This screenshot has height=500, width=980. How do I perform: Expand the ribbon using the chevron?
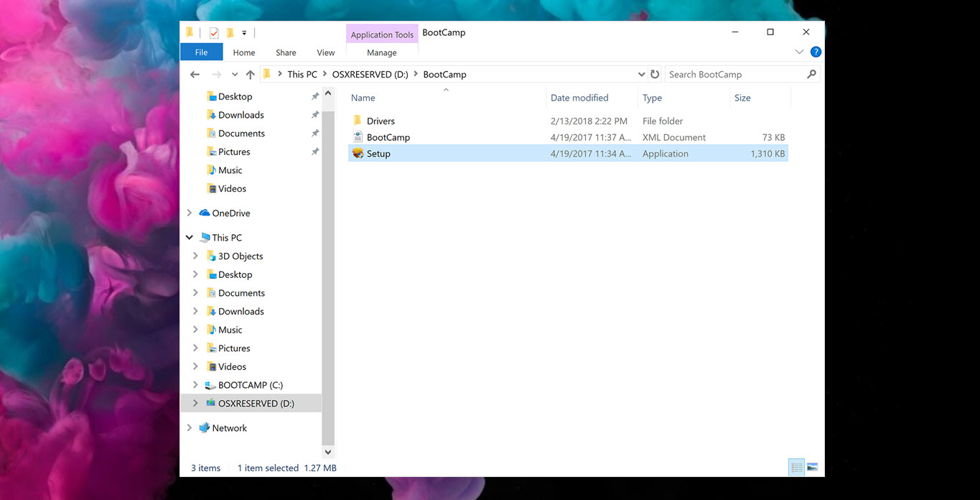[799, 52]
